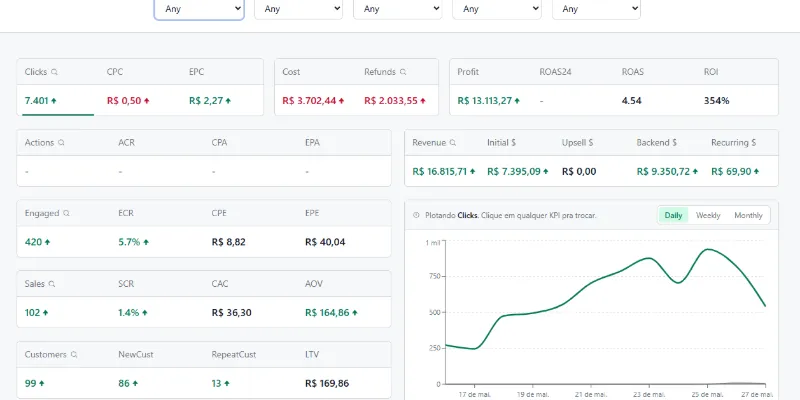Click the CPE value R$ 8,82
The height and width of the screenshot is (400, 800).
pos(229,242)
